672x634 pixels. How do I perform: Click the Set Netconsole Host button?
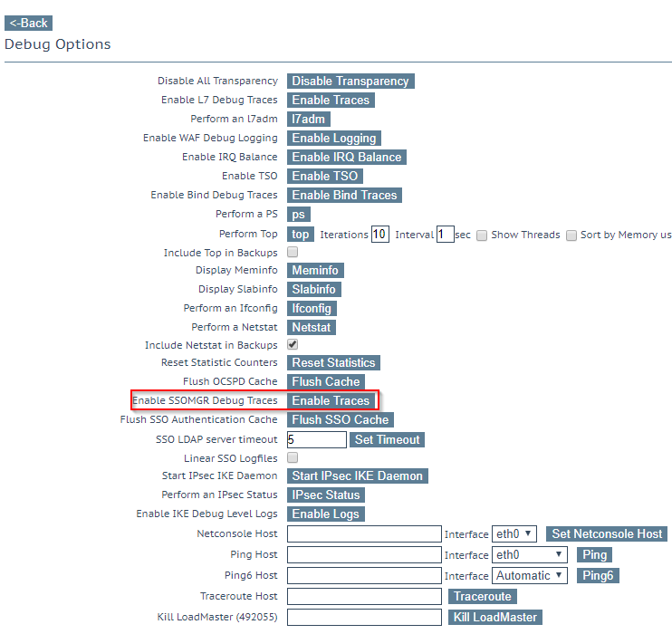[x=607, y=534]
